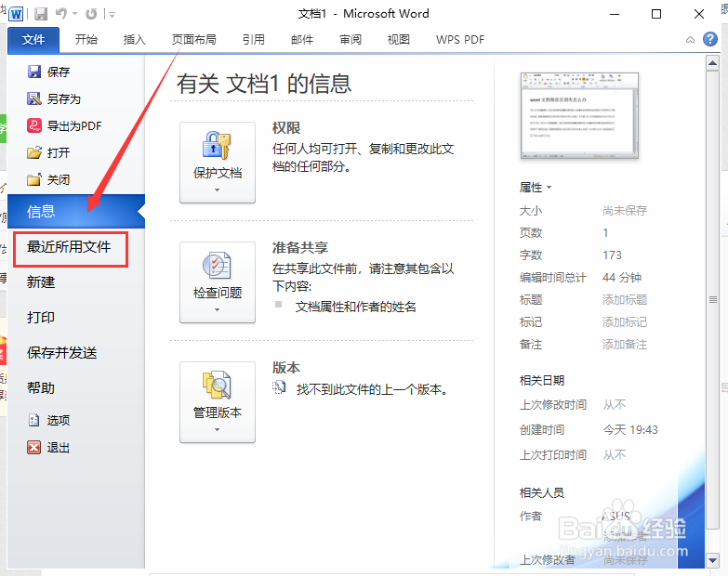The height and width of the screenshot is (576, 728).
Task: Click the 创建时间 value 今天 19:43
Action: pos(630,430)
